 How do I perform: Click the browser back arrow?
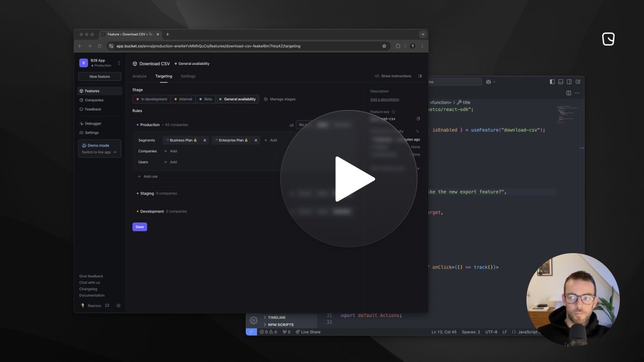click(x=80, y=46)
